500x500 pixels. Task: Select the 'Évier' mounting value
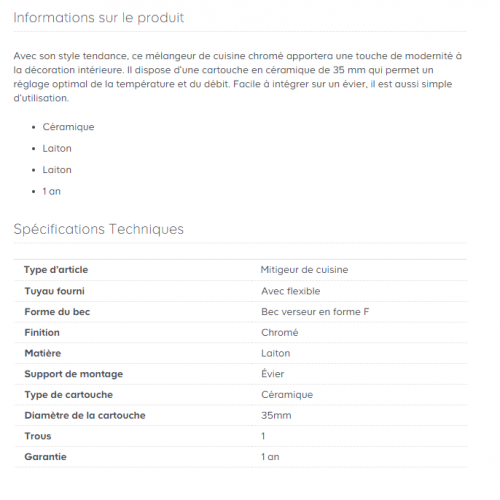[x=273, y=374]
